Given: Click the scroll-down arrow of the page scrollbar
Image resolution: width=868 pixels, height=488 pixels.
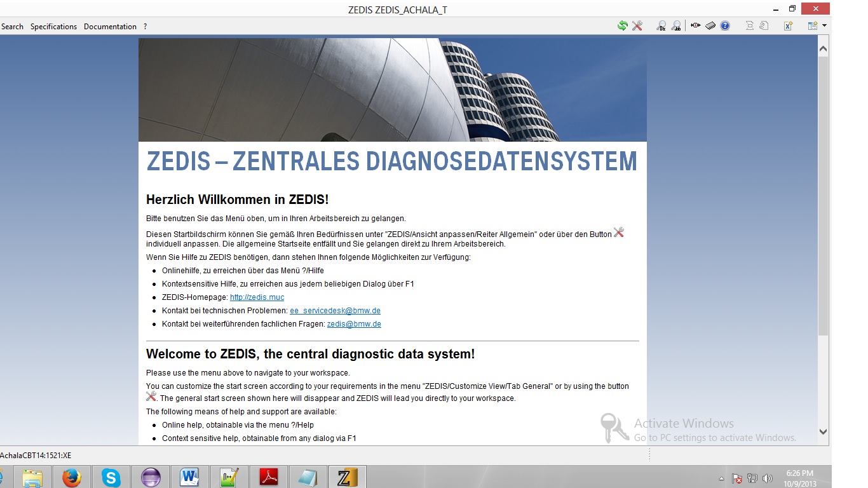Looking at the screenshot, I should [823, 432].
